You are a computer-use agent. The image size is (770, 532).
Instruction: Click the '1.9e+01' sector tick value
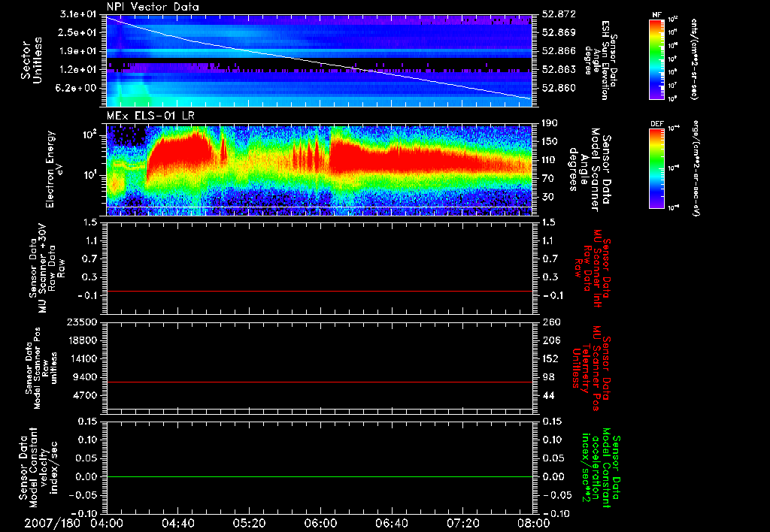tap(77, 51)
